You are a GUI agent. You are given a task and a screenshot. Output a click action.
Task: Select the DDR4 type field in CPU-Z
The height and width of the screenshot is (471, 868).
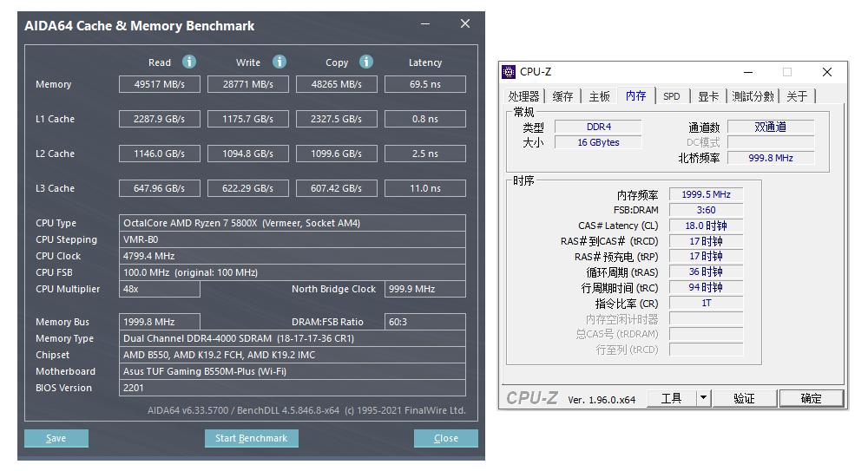click(598, 127)
